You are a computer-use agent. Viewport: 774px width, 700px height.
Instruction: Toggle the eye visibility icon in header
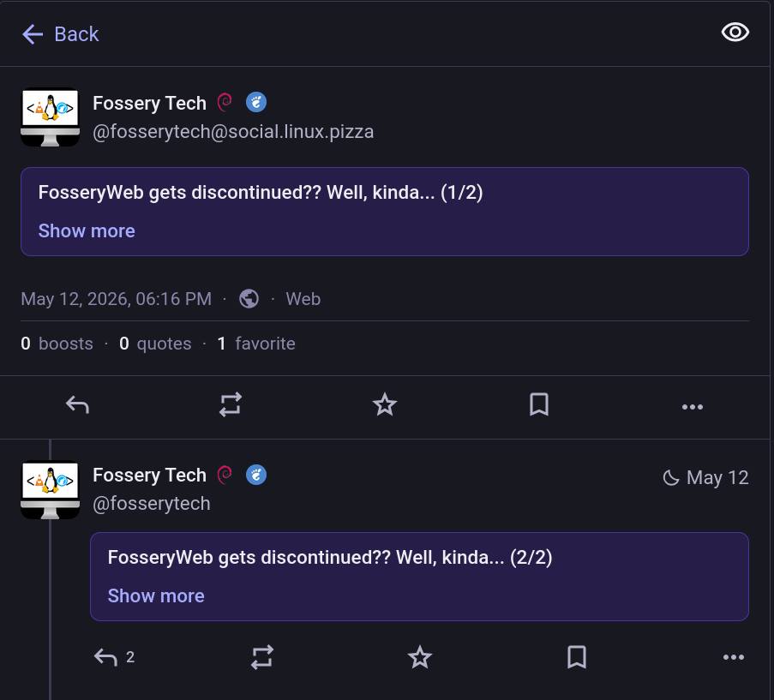point(735,33)
